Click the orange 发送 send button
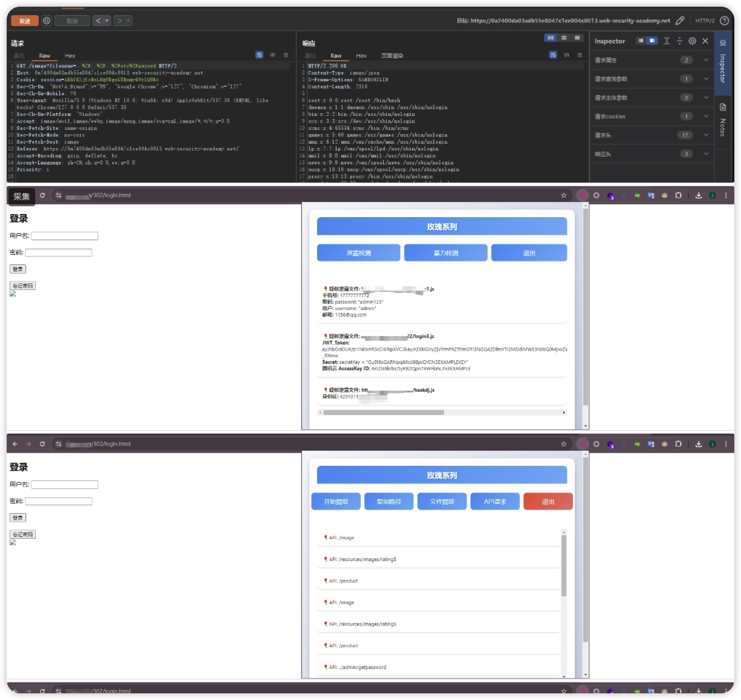This screenshot has width=741, height=700. pyautogui.click(x=25, y=21)
